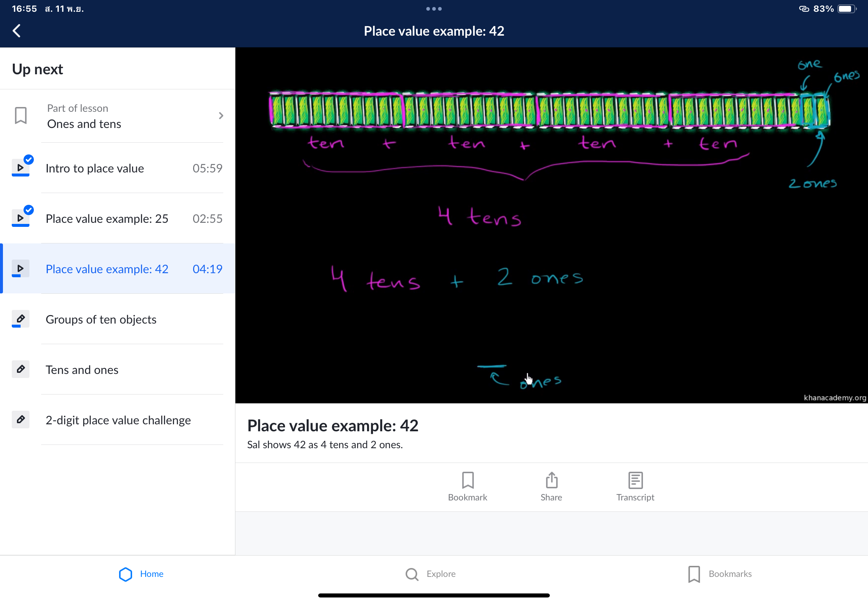Open the 2-digit place value challenge exercise
This screenshot has height=603, width=868.
point(118,420)
